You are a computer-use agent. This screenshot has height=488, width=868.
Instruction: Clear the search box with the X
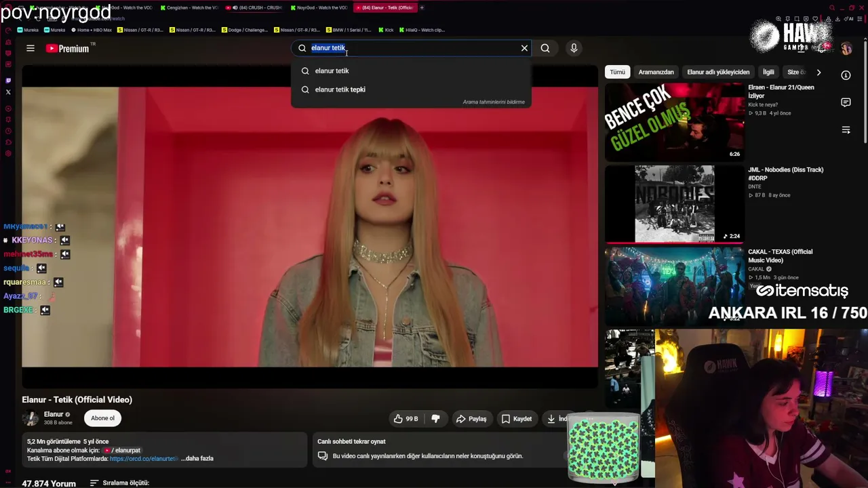(x=524, y=48)
